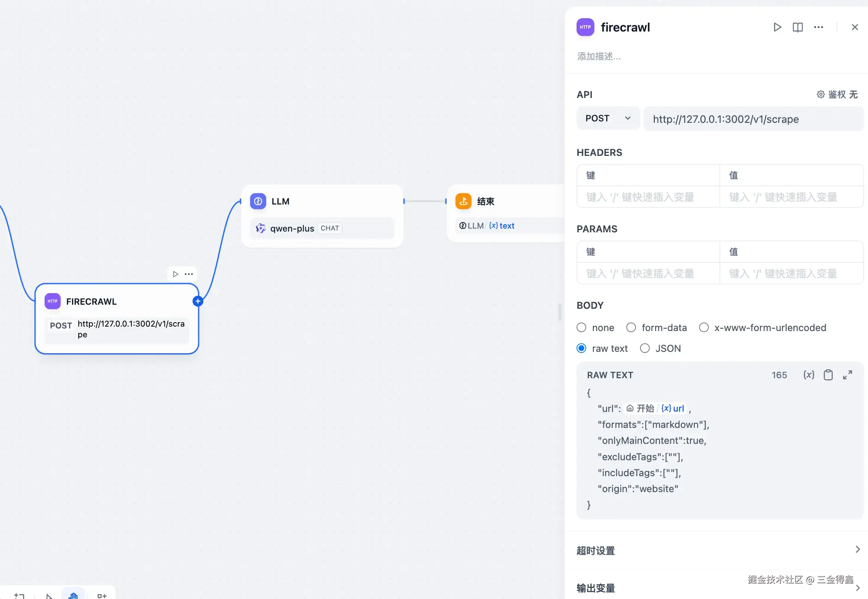Screen dimensions: 868x599
Task: Activate the hand pan tool
Action: (73, 595)
